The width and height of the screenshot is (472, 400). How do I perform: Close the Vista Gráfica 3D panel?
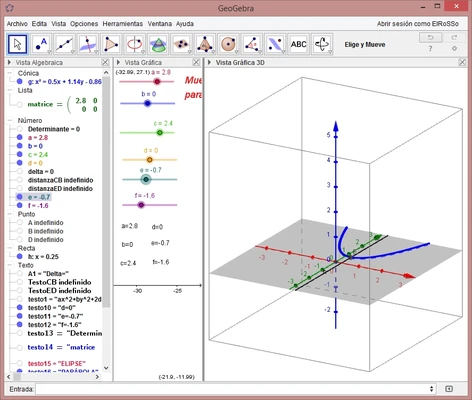tap(462, 62)
